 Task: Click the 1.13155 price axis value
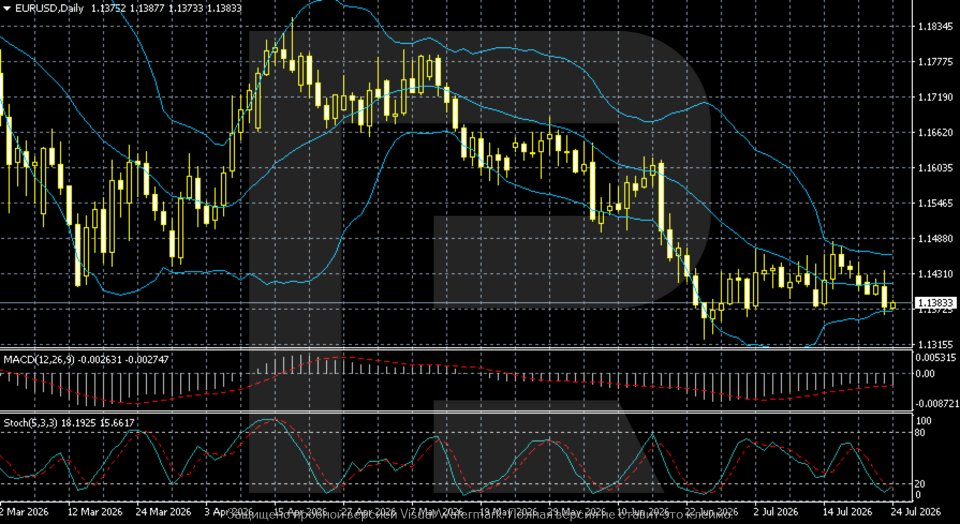(935, 344)
